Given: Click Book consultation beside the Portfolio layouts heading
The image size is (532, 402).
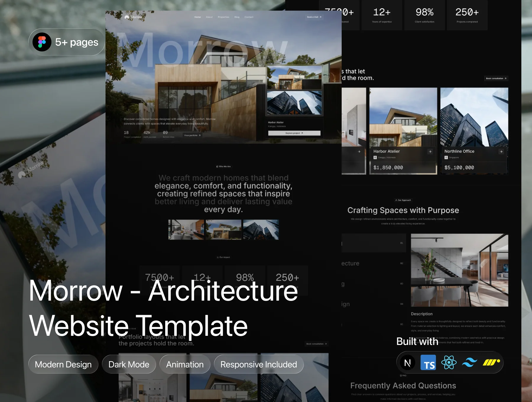Looking at the screenshot, I should point(317,344).
